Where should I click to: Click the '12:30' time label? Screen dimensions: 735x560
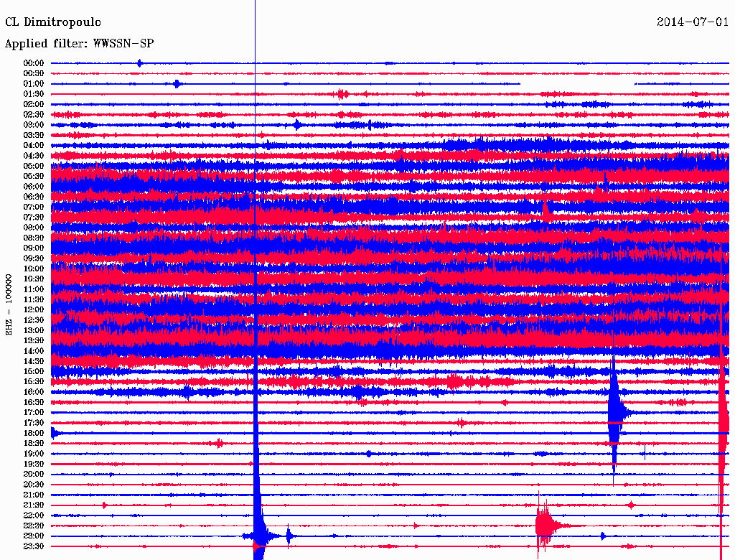tap(34, 320)
